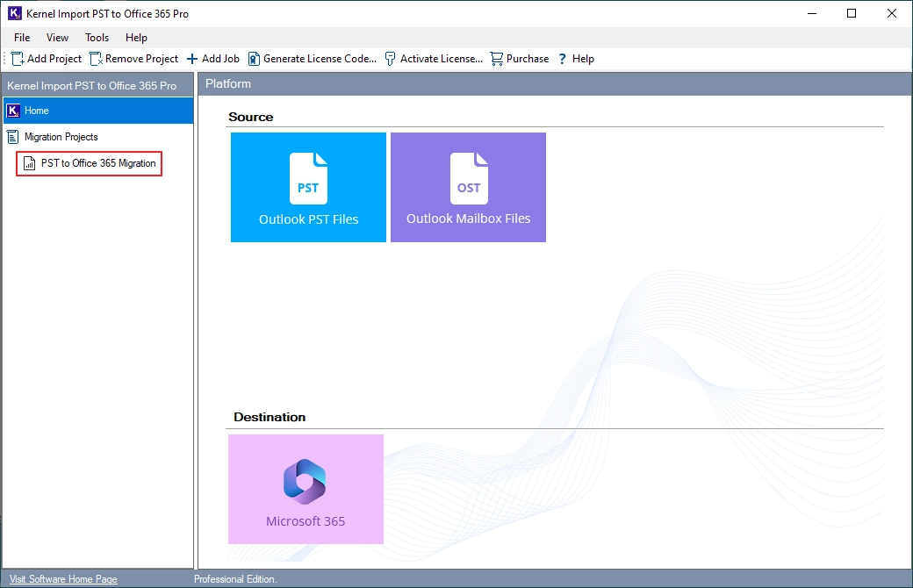Image resolution: width=913 pixels, height=588 pixels.
Task: Click the Remove Project toolbar icon
Action: coord(96,59)
